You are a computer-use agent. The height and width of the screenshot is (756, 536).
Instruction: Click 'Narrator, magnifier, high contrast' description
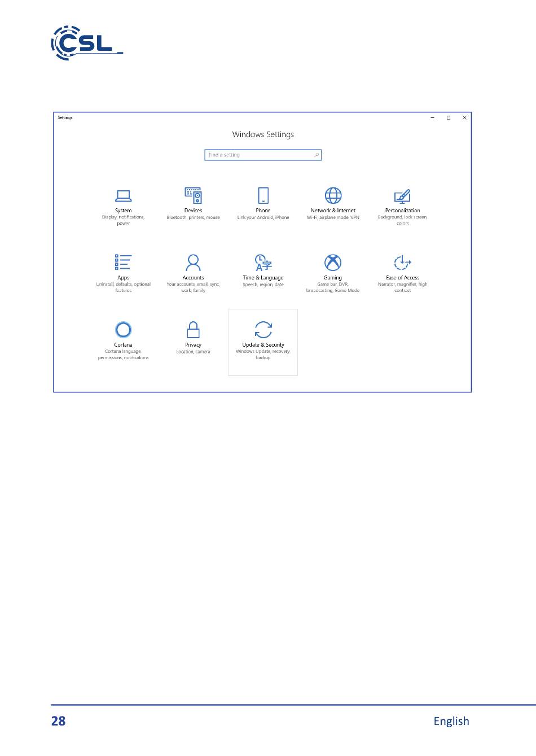point(402,287)
